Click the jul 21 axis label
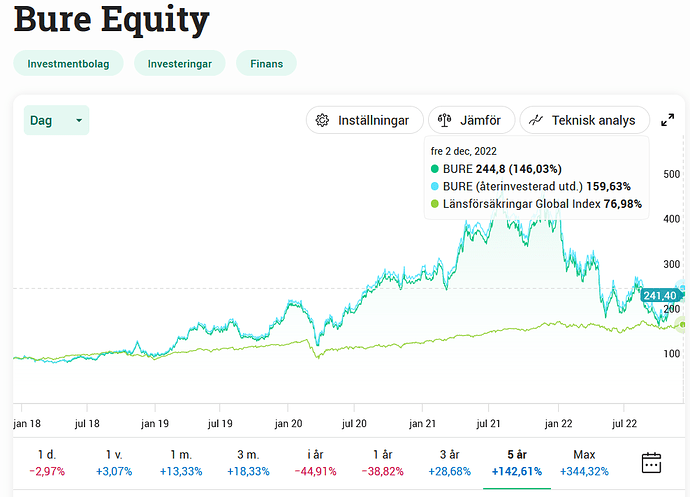This screenshot has width=690, height=497. click(488, 423)
